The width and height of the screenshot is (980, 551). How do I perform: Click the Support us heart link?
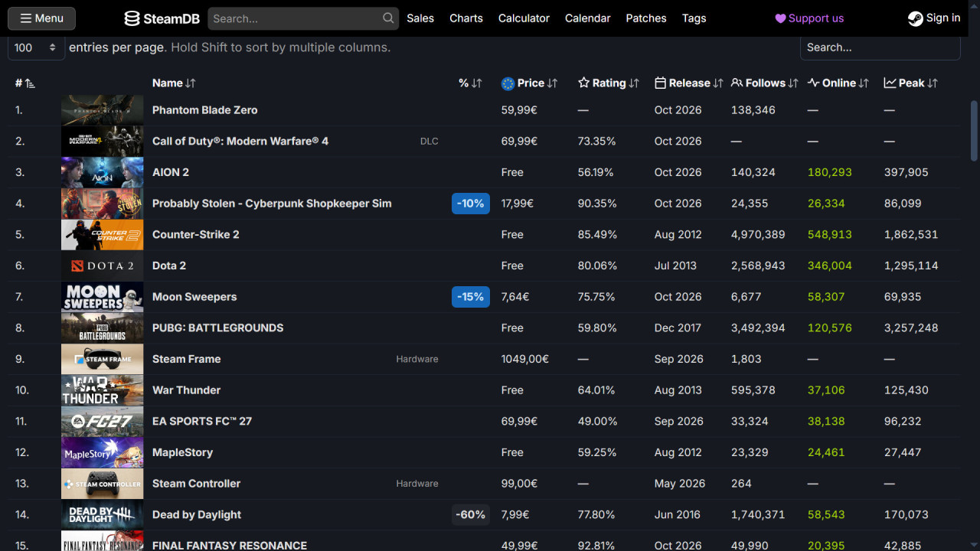click(809, 18)
